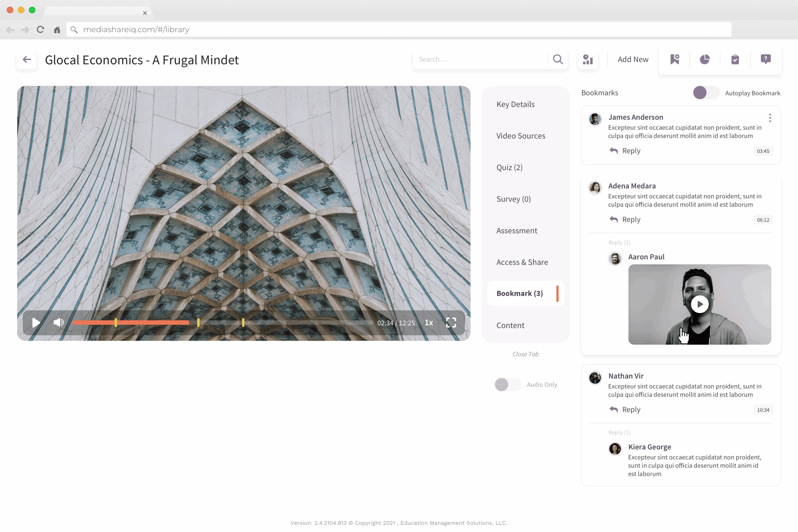Click the search magnifier icon

558,60
